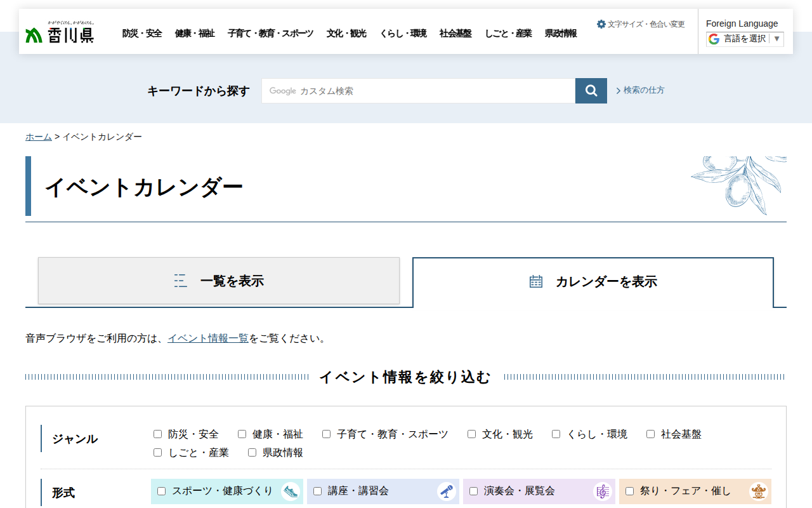Click the Foreign Language label
This screenshot has width=812, height=508.
(742, 23)
